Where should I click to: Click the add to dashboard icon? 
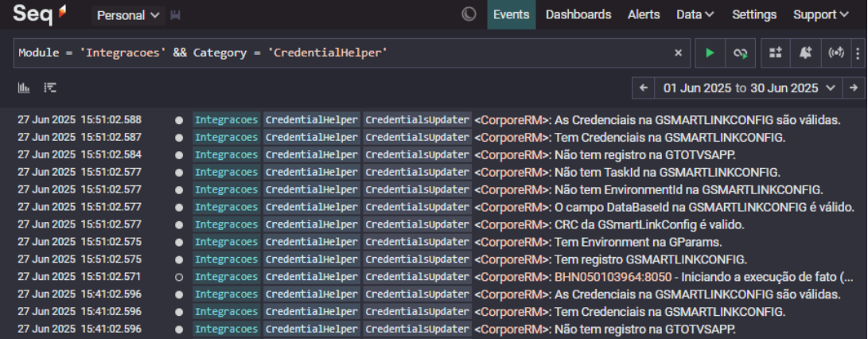(x=776, y=53)
